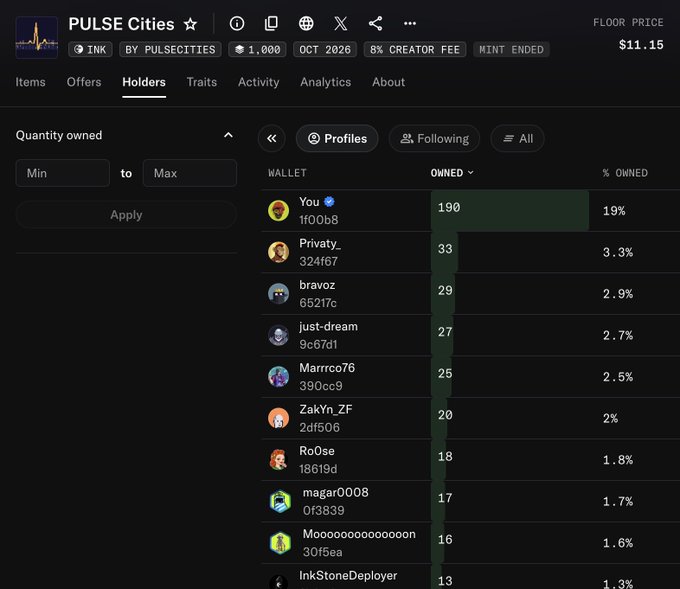Copy the contract address with the copy icon
This screenshot has width=680, height=589.
point(271,23)
